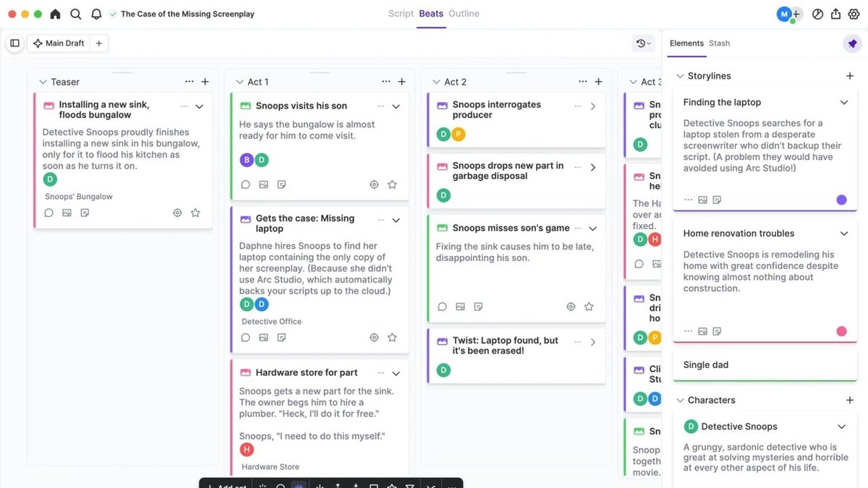
Task: Collapse the Storylines section
Action: [680, 76]
